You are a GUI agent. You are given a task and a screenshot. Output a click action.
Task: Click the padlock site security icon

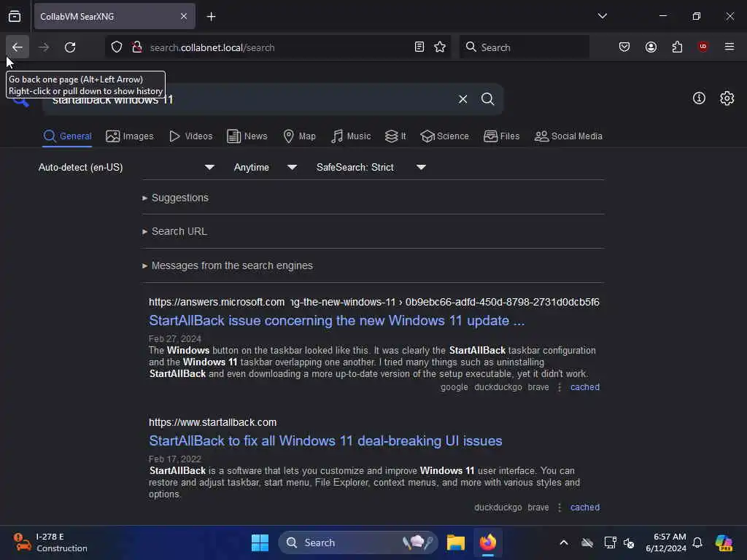tap(137, 47)
